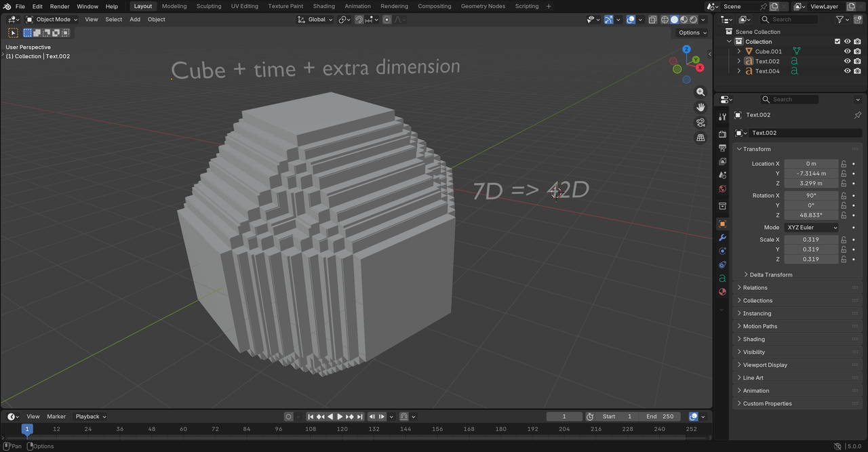Open the Object Constraints properties tab
The image size is (868, 452).
point(722,264)
